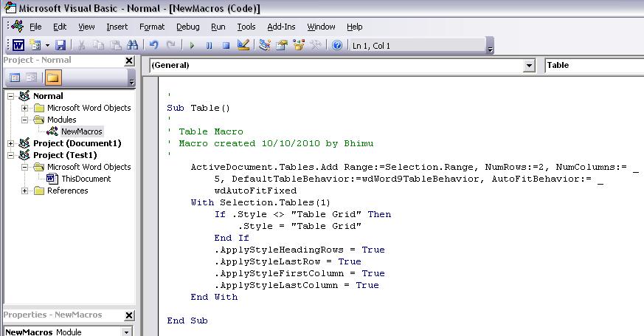
Task: Click the View Microsoft Word toolbar icon
Action: (x=18, y=45)
